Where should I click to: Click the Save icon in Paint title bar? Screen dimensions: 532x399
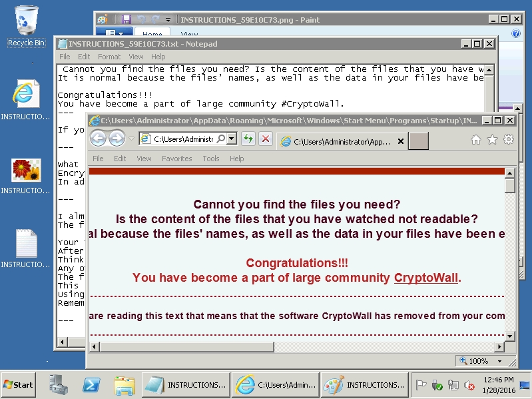tap(125, 20)
